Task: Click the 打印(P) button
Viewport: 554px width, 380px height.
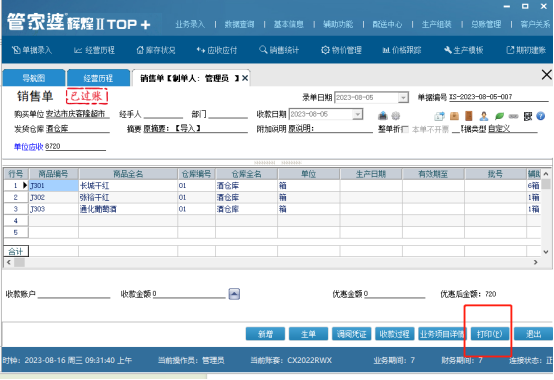Action: (x=489, y=334)
